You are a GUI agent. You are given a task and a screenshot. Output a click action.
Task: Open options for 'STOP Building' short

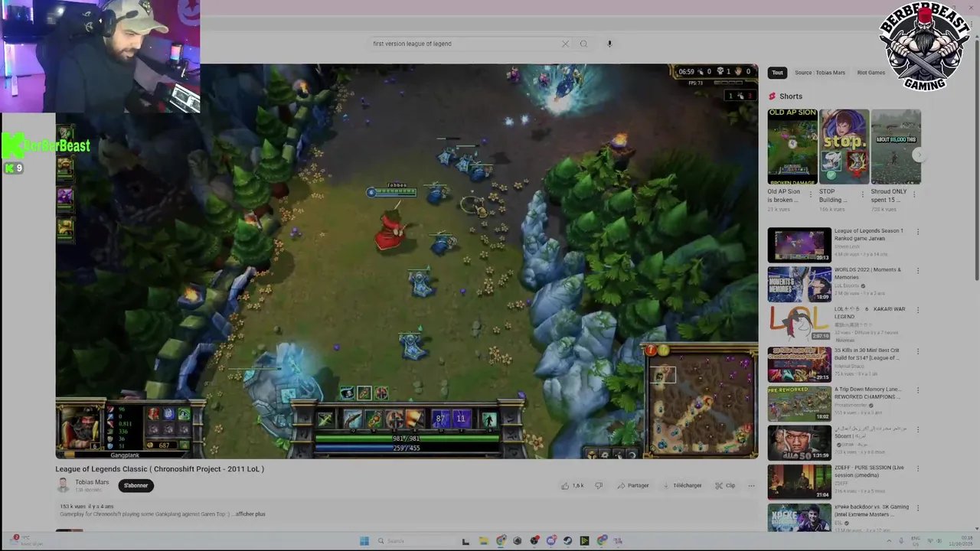click(863, 194)
